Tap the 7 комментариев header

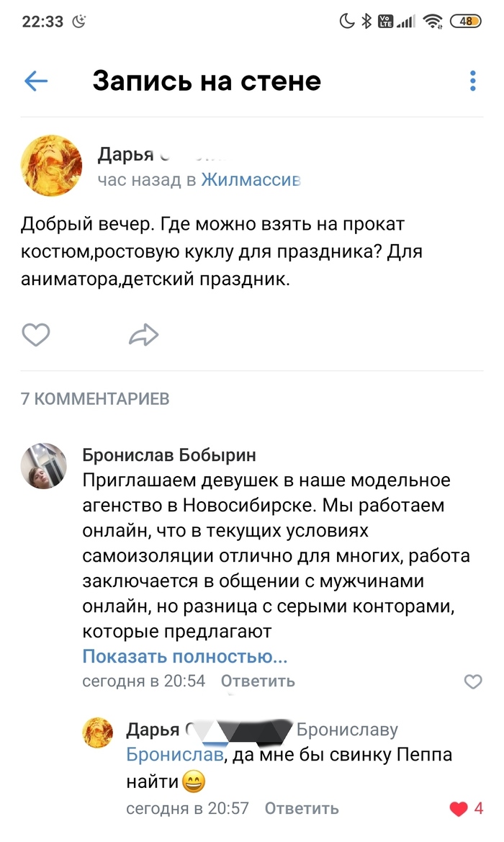click(x=95, y=398)
